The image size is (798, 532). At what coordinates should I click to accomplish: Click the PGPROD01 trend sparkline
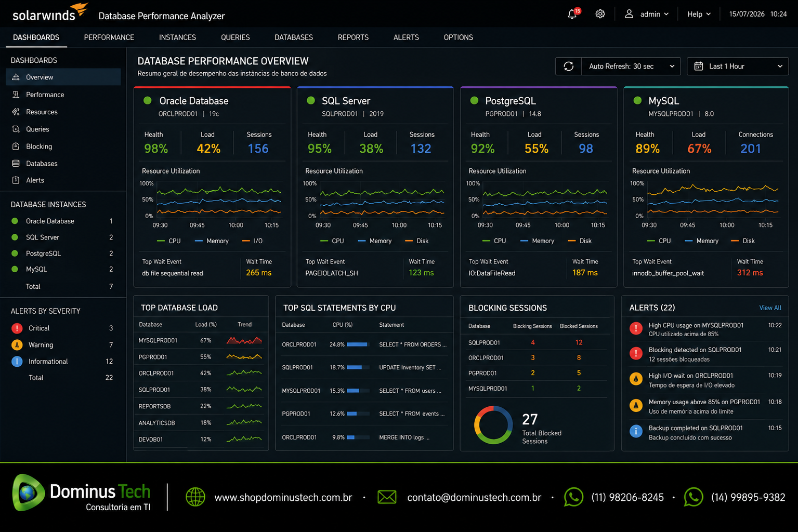point(244,357)
